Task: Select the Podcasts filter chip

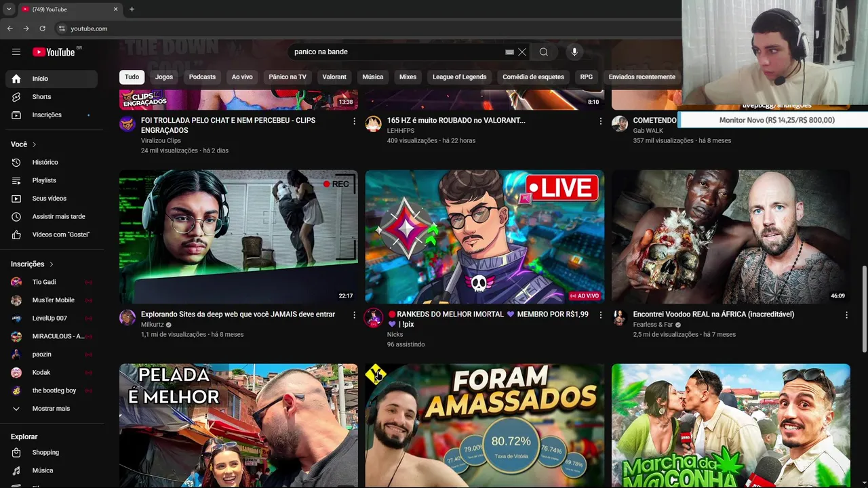Action: click(202, 77)
